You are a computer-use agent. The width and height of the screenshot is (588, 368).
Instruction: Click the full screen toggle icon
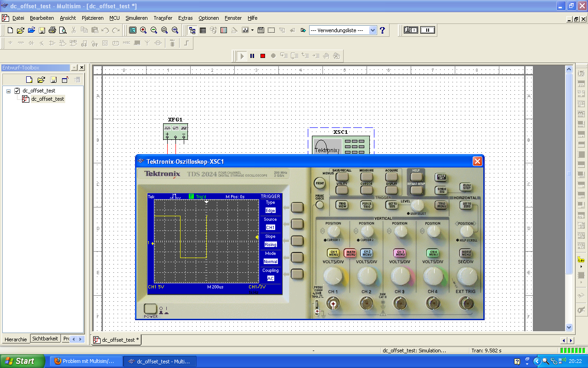tap(133, 30)
